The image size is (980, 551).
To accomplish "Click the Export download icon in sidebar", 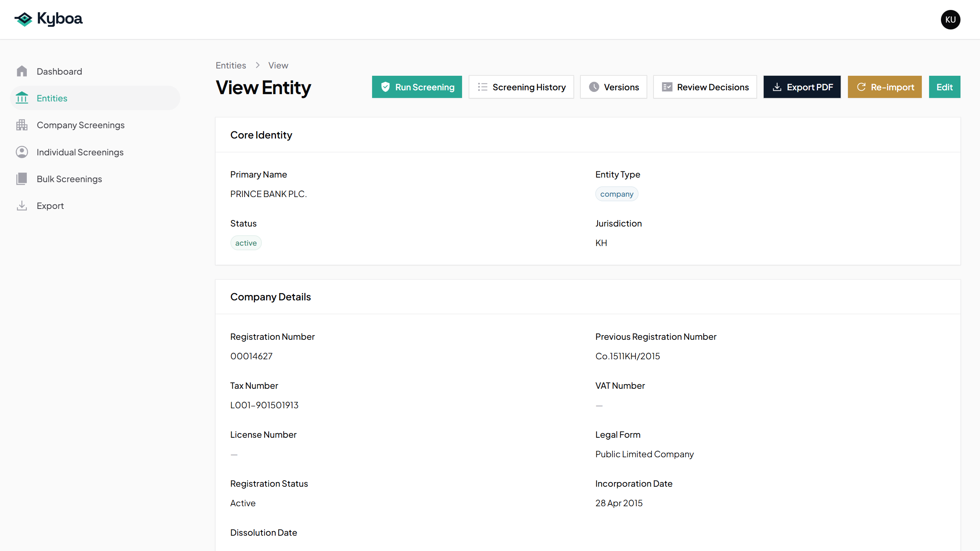I will (22, 205).
